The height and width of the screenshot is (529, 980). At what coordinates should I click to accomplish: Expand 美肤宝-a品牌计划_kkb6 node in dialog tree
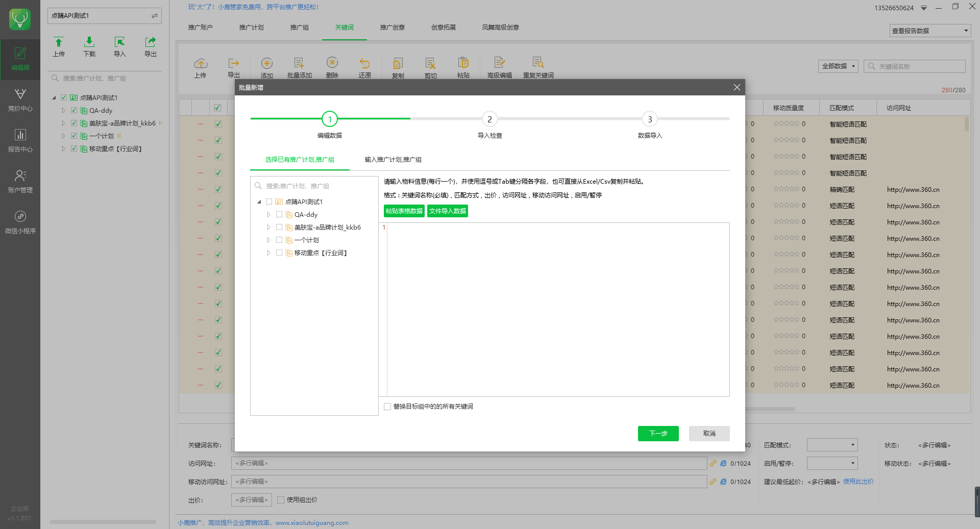[268, 227]
